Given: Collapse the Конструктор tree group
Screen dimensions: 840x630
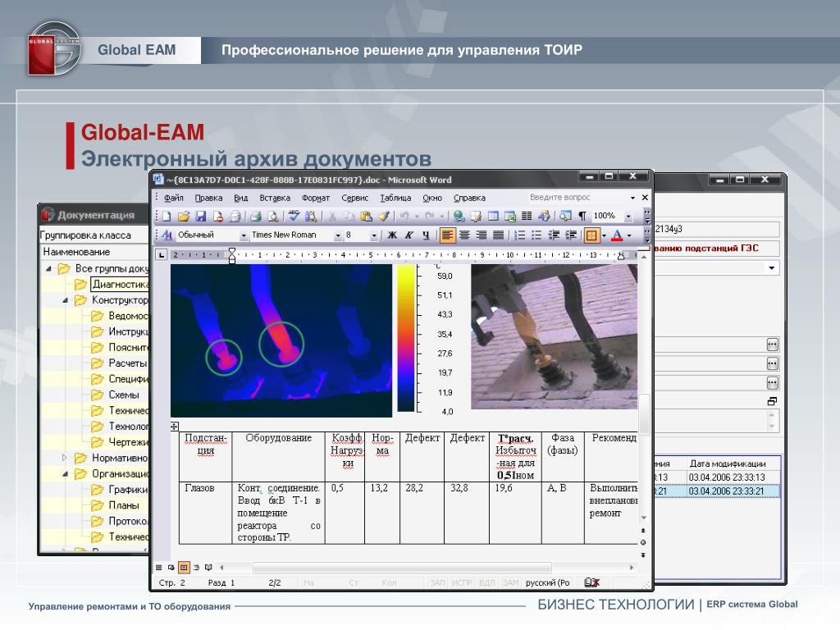Looking at the screenshot, I should 65,300.
